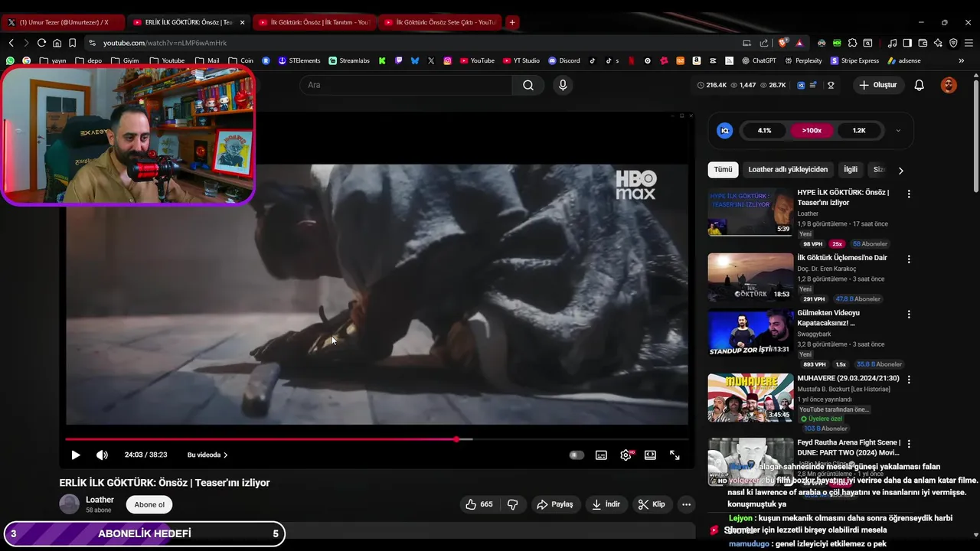Like the video showing 665 likes

[x=479, y=504]
